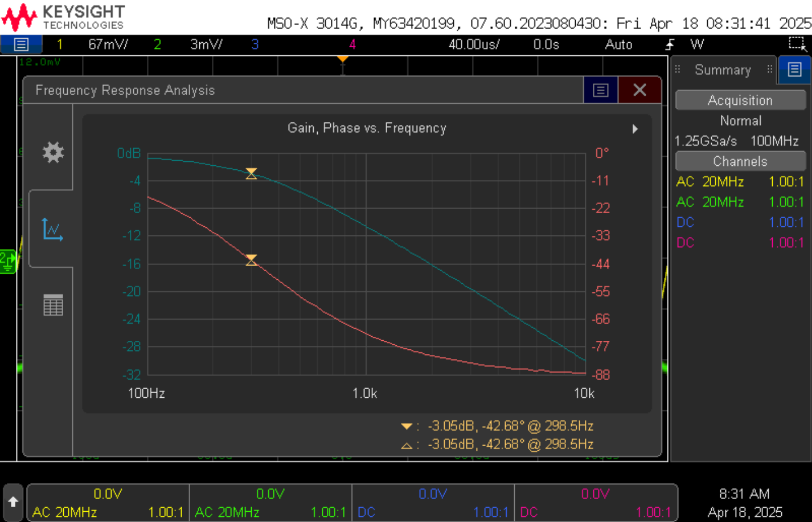
Task: Click the channel 2 ground level indicator
Action: click(8, 261)
